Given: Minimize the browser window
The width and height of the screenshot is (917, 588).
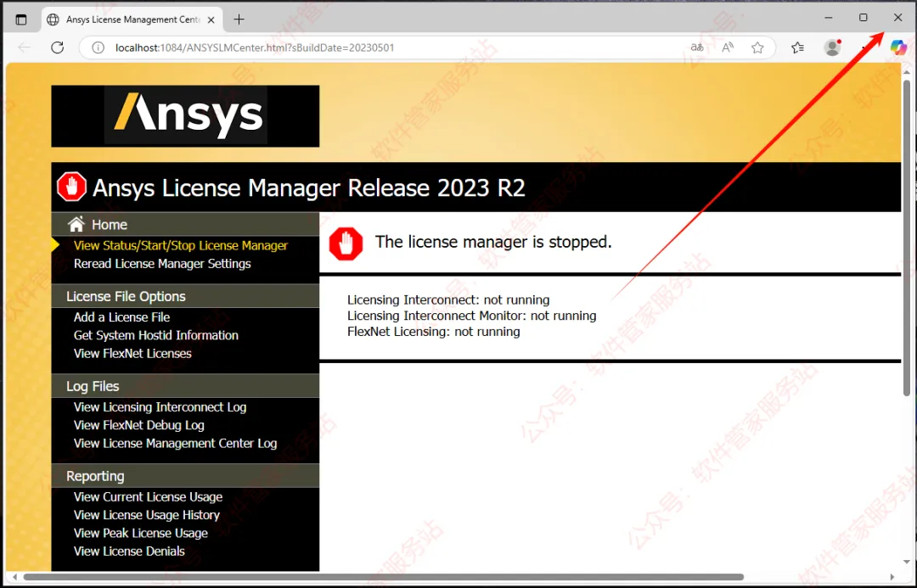Looking at the screenshot, I should click(x=828, y=18).
